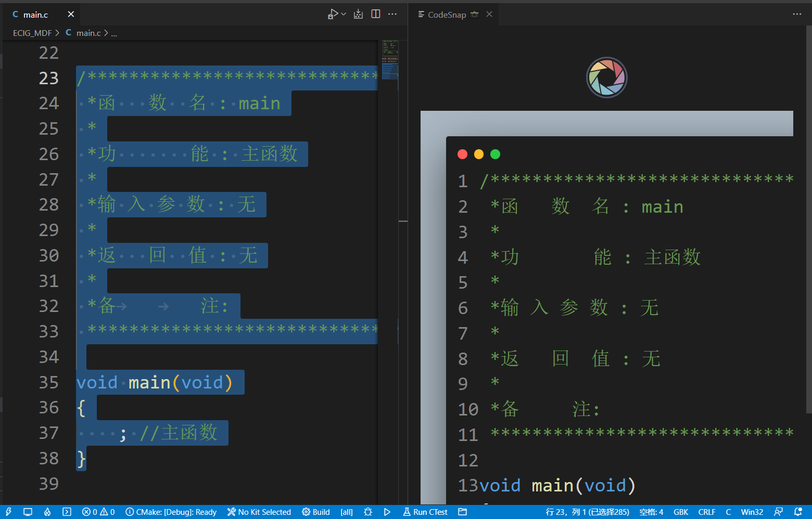Click the yellow dot in CodeSnap window
The image size is (812, 519).
pos(479,154)
